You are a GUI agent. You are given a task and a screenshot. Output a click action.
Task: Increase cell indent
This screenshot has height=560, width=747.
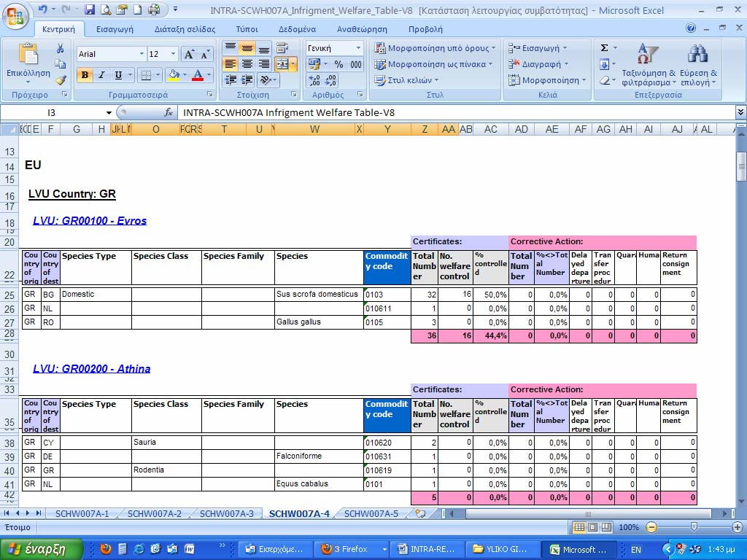coord(247,80)
